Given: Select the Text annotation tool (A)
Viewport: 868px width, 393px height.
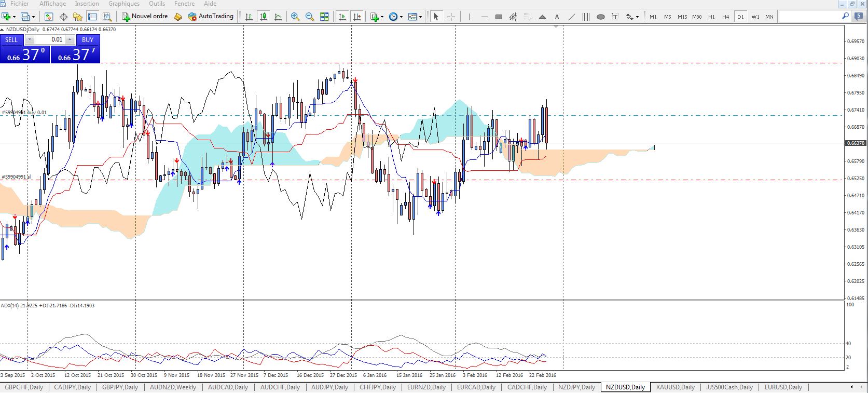Looking at the screenshot, I should (x=557, y=17).
